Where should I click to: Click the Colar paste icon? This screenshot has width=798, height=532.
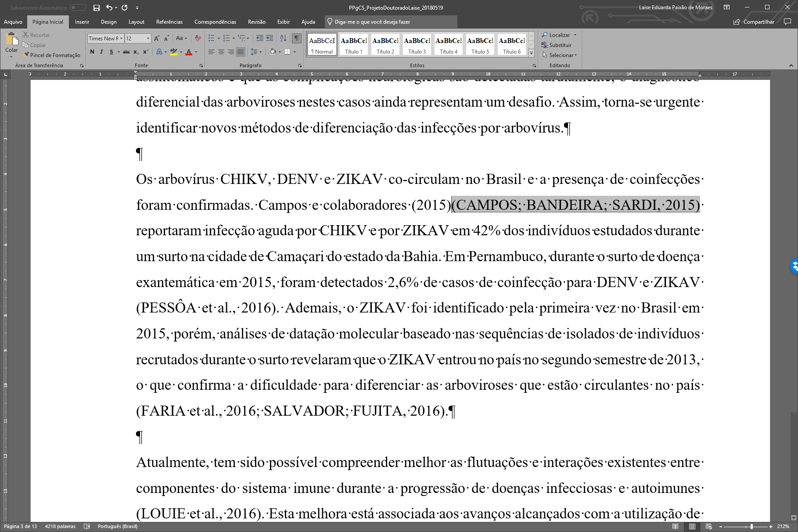coord(11,40)
